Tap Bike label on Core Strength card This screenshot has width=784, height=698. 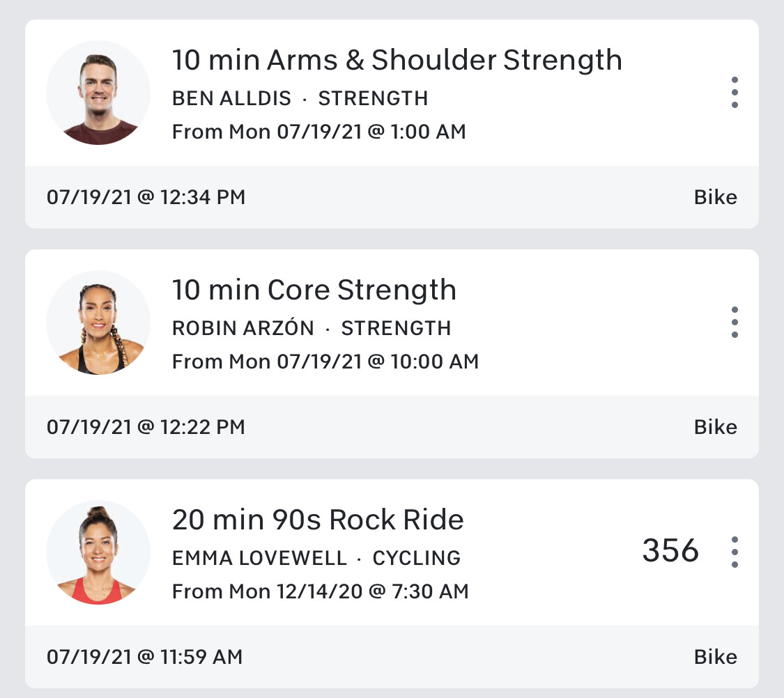715,427
